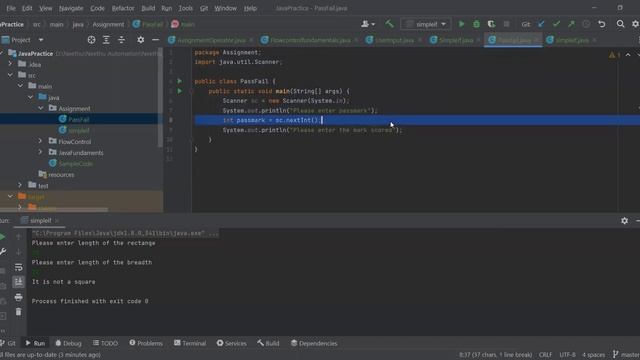Open the simpleIf run configuration dropdown

[426, 24]
